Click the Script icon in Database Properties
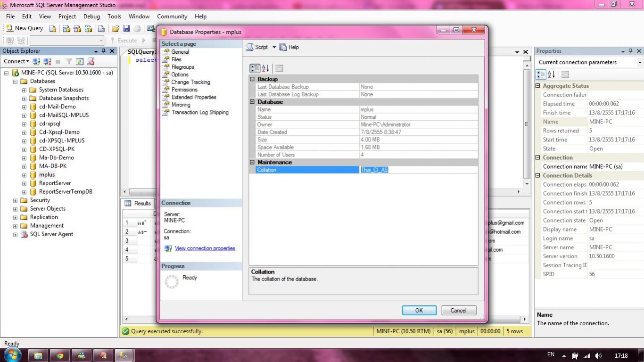The height and width of the screenshot is (362, 644). click(x=249, y=47)
